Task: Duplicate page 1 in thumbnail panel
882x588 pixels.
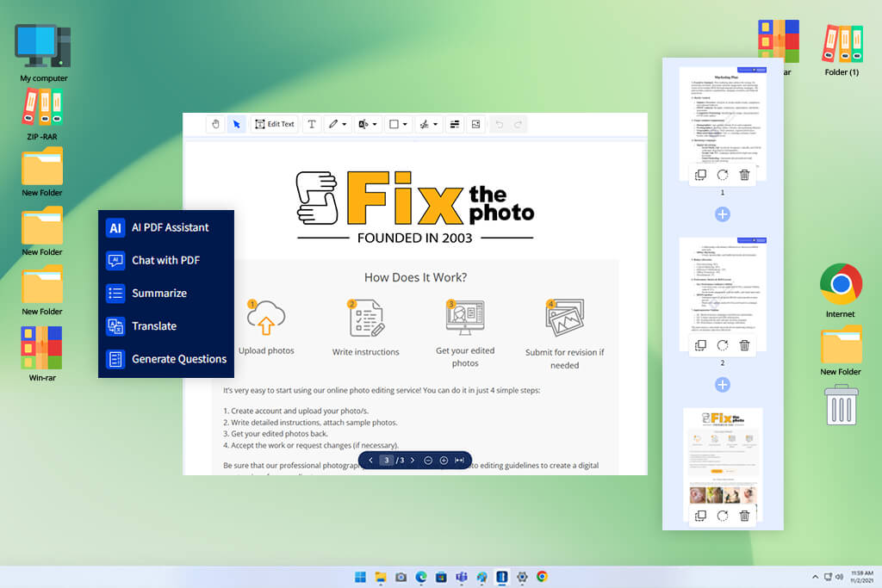Action: point(700,175)
